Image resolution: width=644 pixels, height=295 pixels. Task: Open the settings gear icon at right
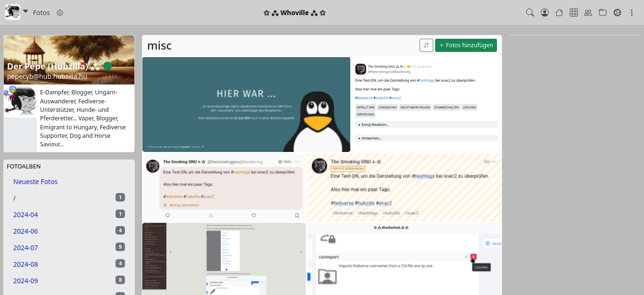coord(617,13)
